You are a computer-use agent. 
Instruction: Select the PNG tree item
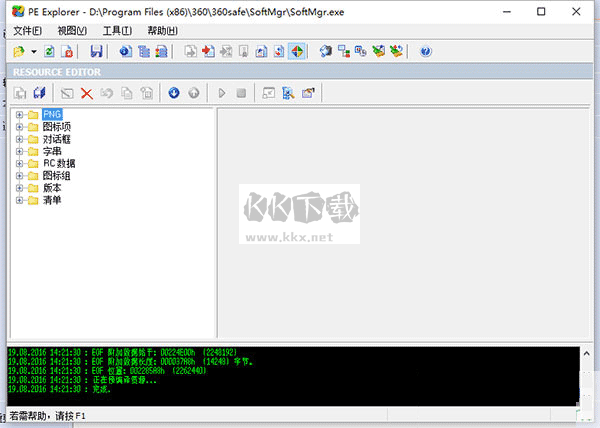pyautogui.click(x=52, y=114)
